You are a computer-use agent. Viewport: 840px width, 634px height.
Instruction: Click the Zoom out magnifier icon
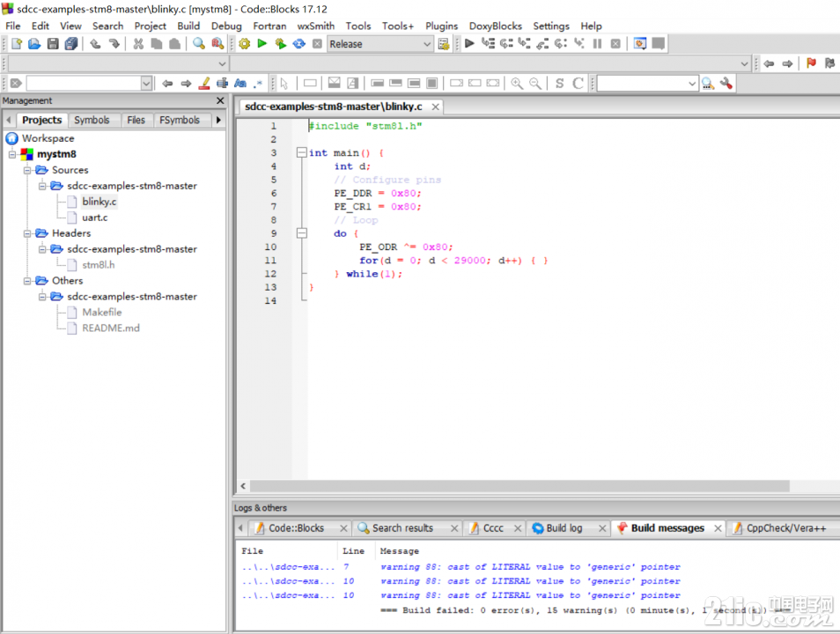click(534, 83)
